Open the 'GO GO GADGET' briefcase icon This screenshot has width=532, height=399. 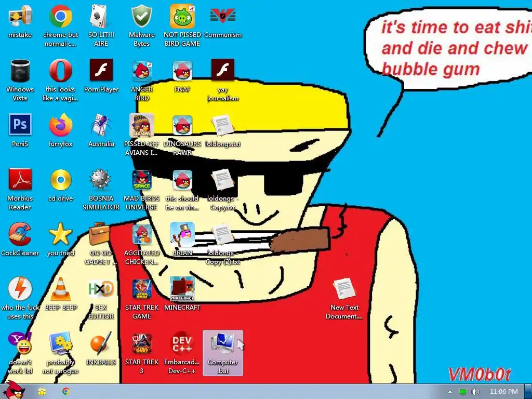pos(101,244)
